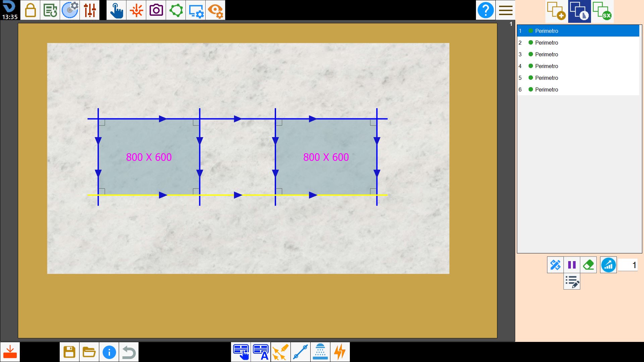Select the blue hand touch tool

(x=116, y=10)
